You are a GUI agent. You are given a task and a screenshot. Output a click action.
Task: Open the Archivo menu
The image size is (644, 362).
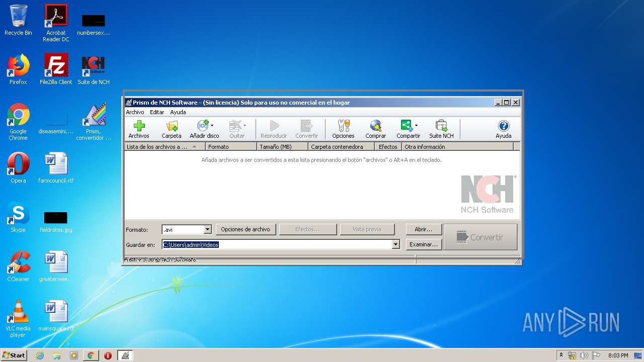(135, 112)
